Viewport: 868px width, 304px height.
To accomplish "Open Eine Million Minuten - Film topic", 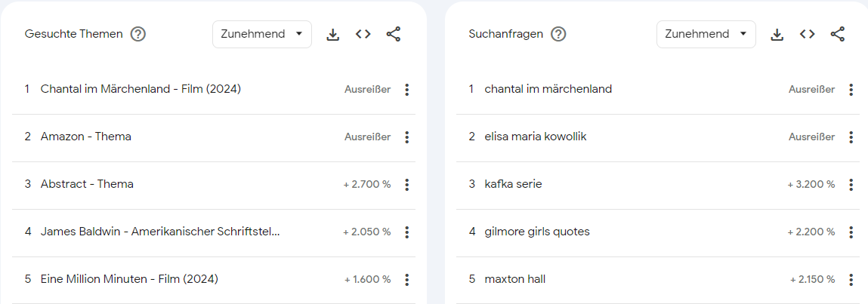I will click(x=129, y=279).
